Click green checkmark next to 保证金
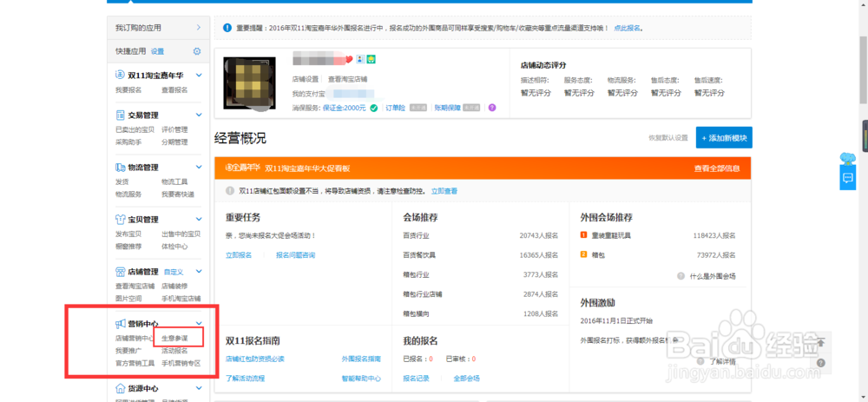Viewport: 868px width, 402px height. tap(374, 108)
